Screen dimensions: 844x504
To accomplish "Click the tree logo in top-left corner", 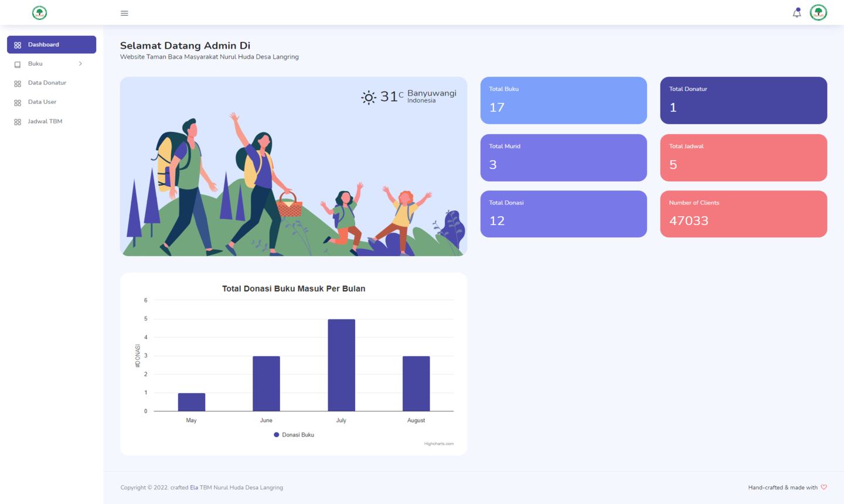I will point(39,13).
